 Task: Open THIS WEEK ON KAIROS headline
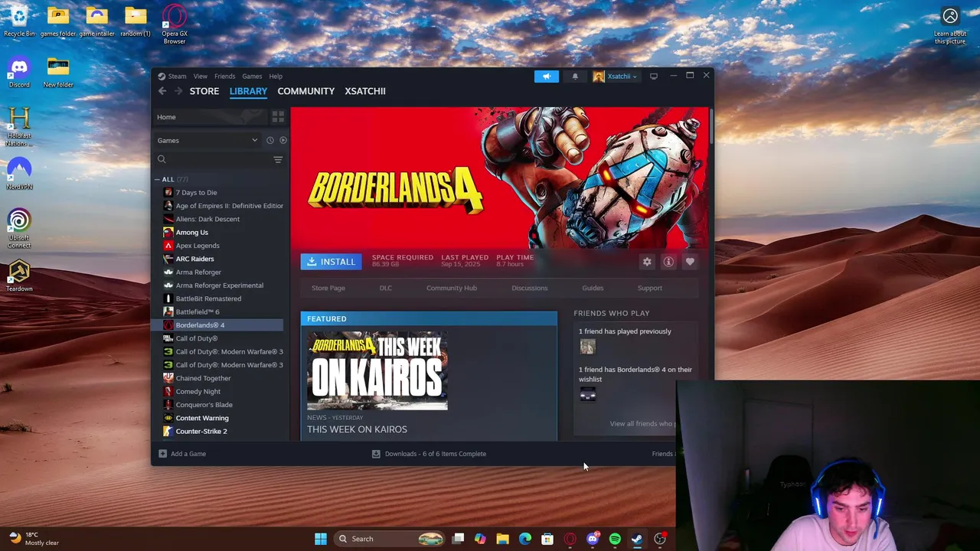coord(357,429)
